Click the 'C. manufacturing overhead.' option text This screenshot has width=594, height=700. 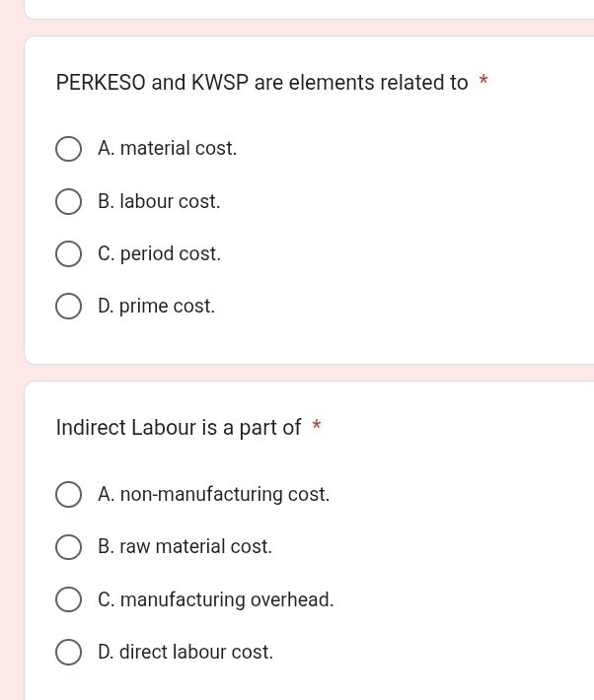tap(216, 599)
